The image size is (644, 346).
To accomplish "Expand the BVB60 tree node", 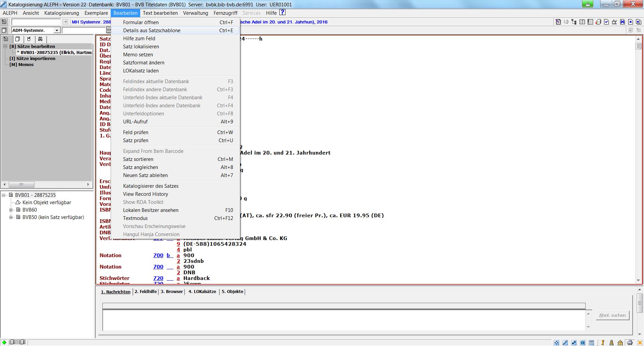I will point(11,210).
